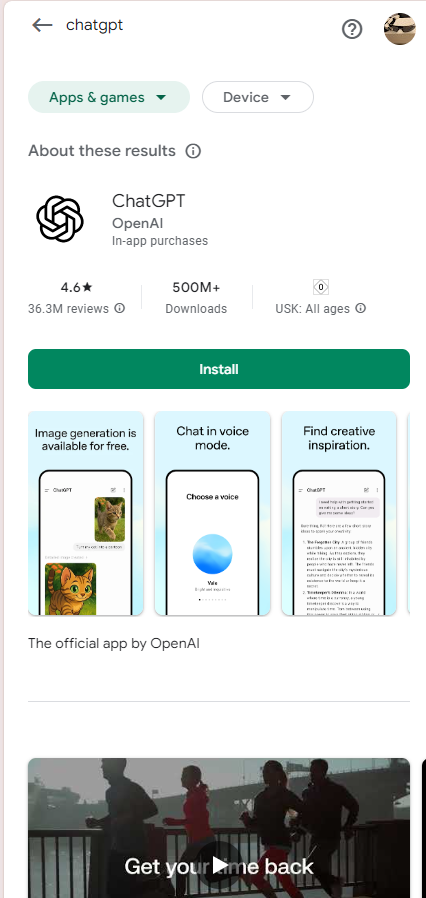The width and height of the screenshot is (426, 898).
Task: Open the help question mark icon
Action: click(x=352, y=29)
